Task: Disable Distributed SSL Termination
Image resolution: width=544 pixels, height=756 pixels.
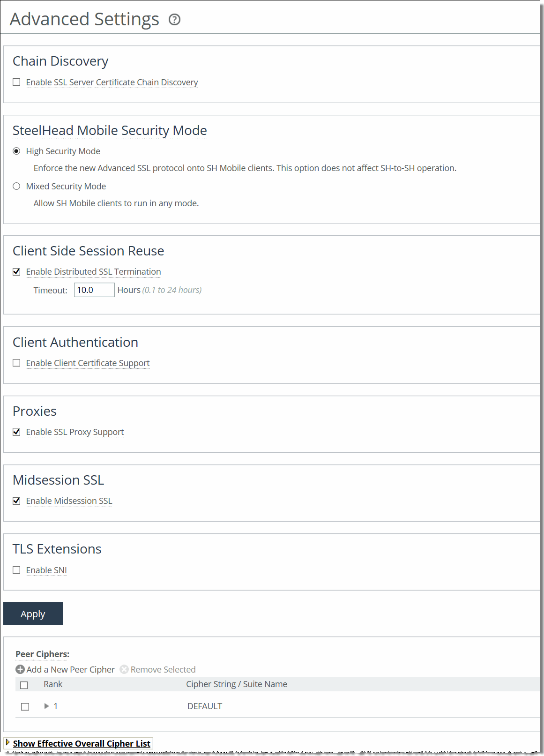Action: coord(16,271)
